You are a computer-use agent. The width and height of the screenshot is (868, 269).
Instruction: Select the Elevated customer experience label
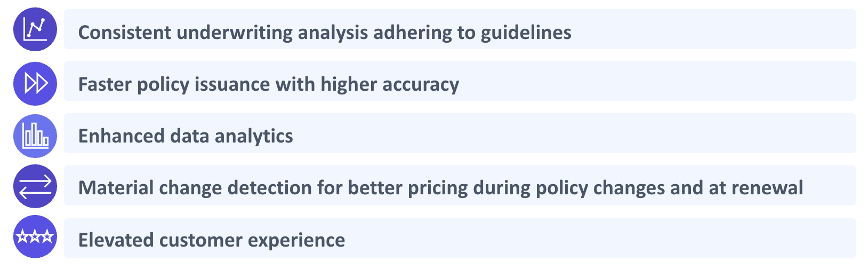click(x=212, y=240)
